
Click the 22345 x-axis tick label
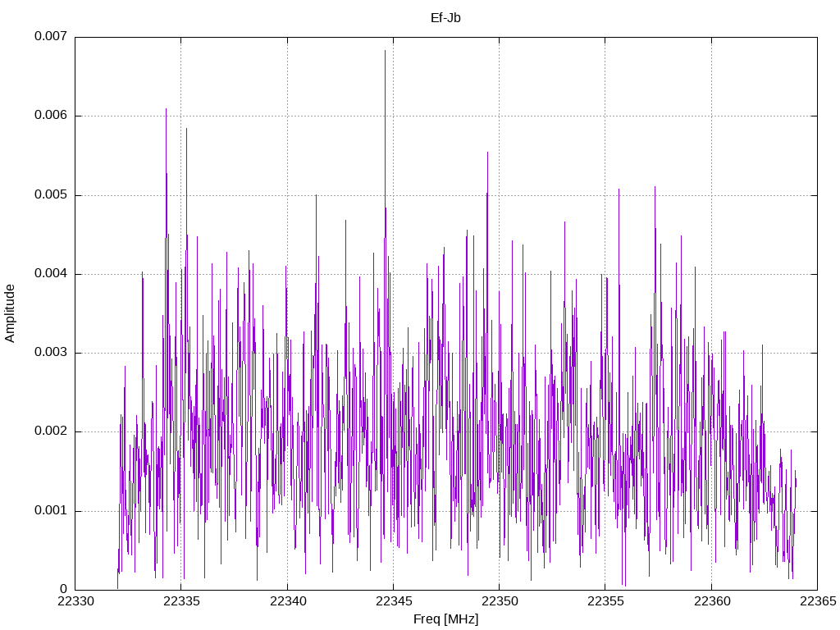tap(394, 601)
